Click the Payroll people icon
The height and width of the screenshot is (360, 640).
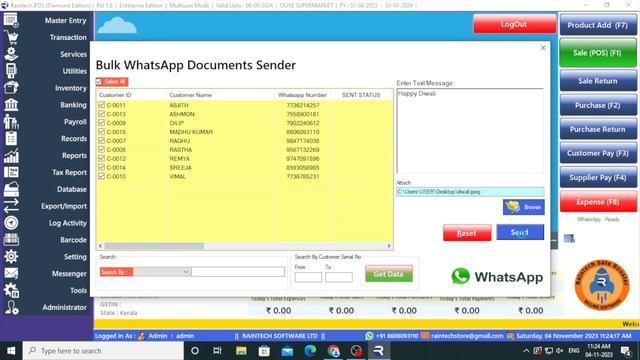[11, 122]
